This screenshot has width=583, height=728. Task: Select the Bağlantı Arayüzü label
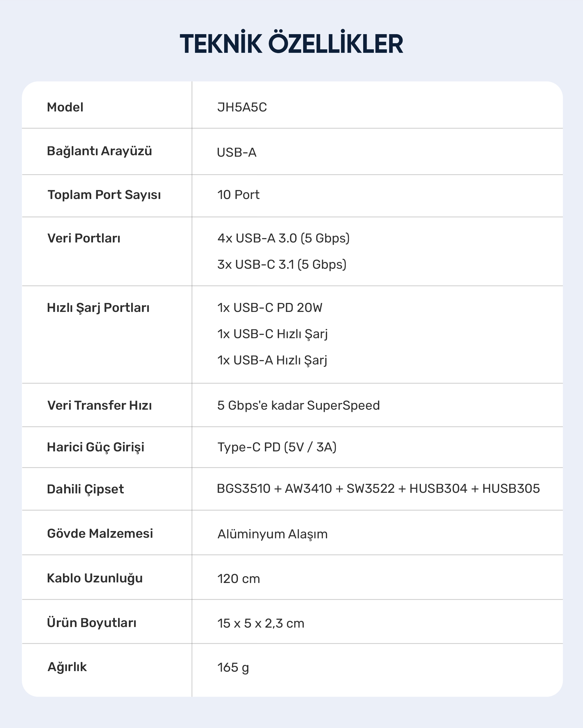click(99, 151)
